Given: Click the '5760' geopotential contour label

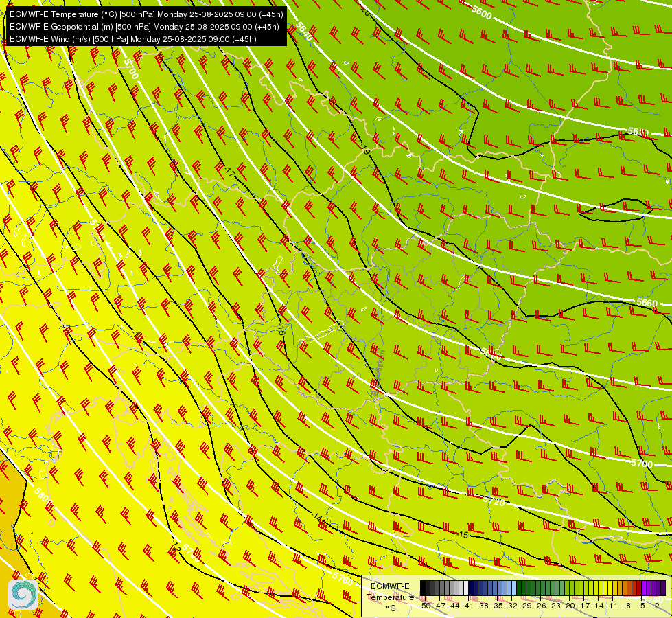Looking at the screenshot, I should 343,578.
